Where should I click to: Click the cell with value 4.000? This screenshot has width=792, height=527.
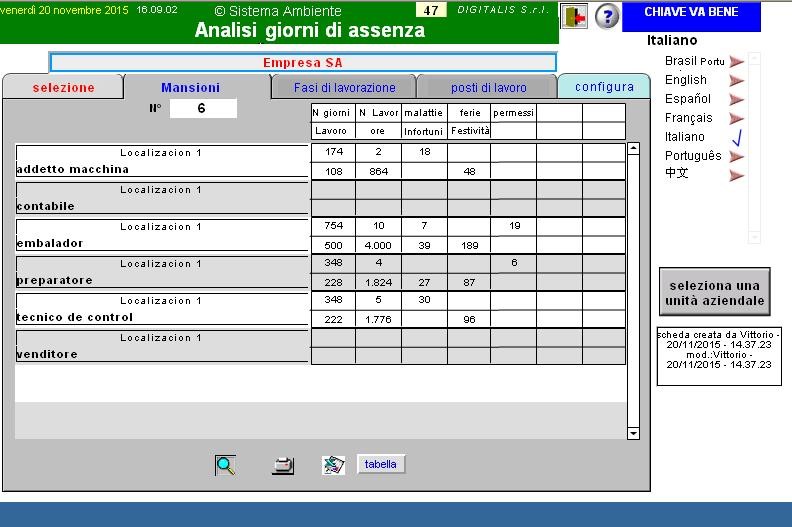(378, 246)
